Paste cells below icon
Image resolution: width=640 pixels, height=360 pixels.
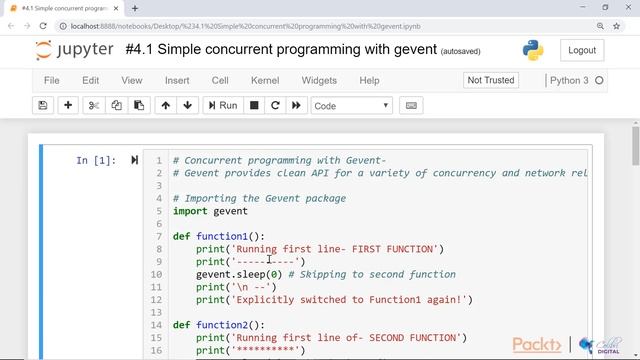(x=139, y=106)
